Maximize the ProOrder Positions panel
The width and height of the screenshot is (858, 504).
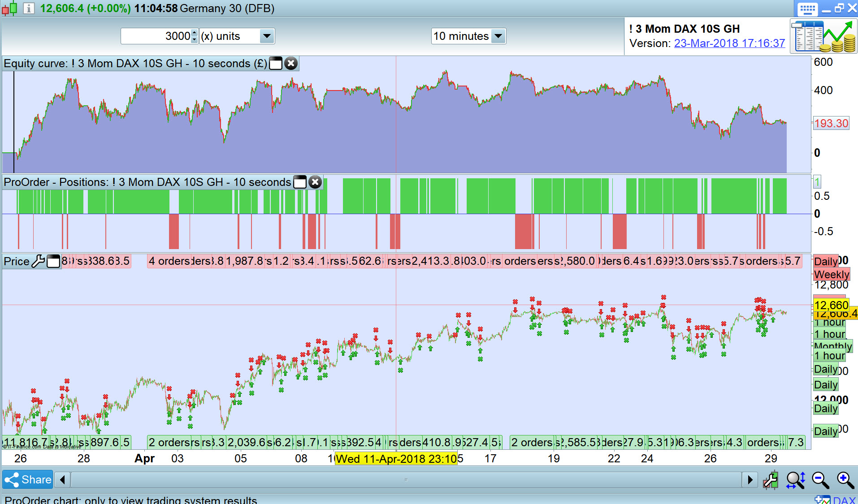[300, 182]
